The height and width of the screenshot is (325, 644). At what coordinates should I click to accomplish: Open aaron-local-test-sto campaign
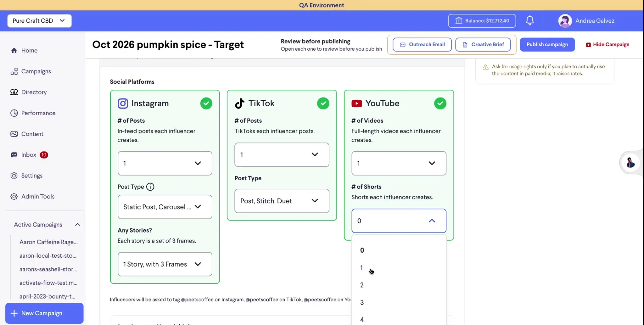(48, 256)
